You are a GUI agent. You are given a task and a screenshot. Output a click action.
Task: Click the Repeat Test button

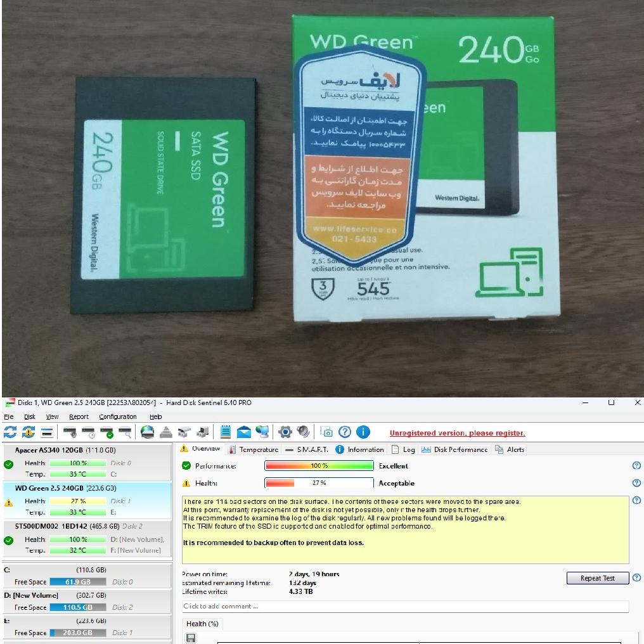pos(598,578)
